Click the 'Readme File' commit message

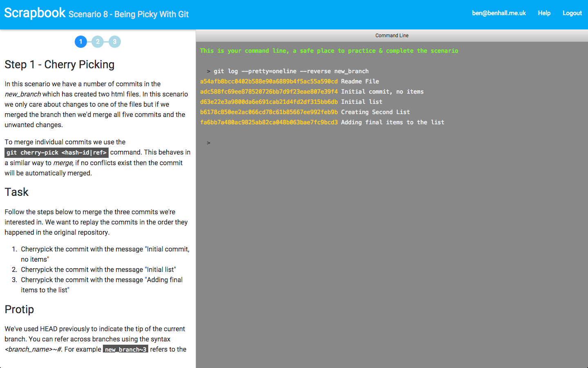tap(360, 81)
